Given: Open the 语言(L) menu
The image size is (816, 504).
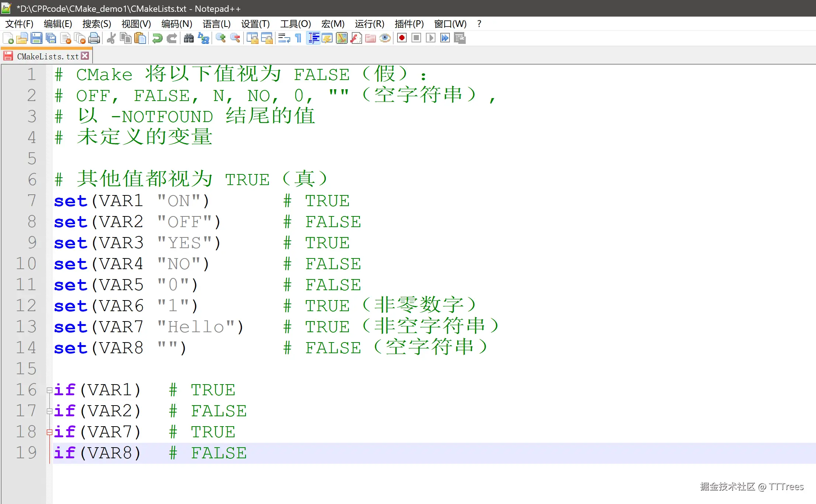Looking at the screenshot, I should 216,24.
